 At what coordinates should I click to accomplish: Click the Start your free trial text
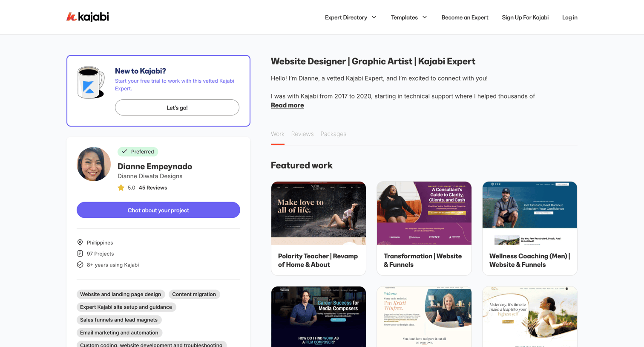[175, 84]
